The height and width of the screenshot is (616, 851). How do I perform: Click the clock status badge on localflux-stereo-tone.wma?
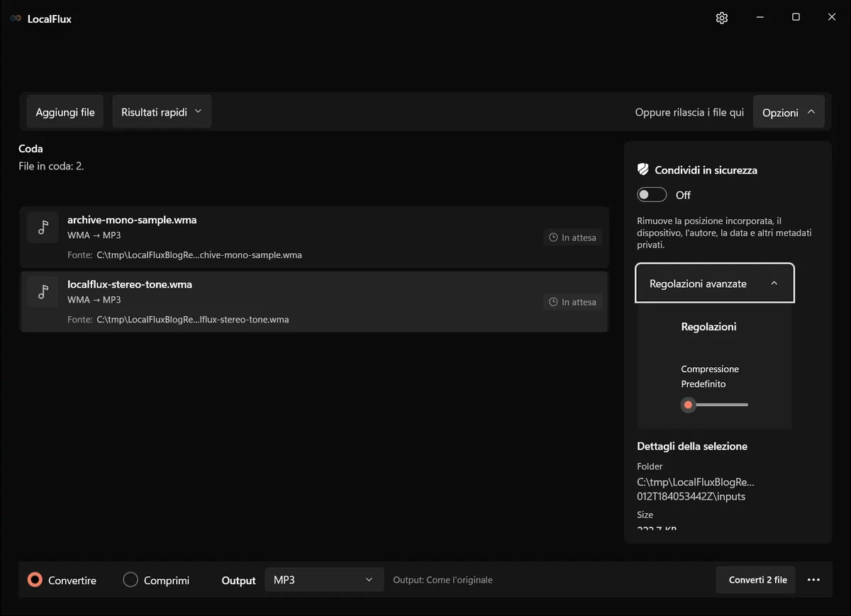(573, 302)
